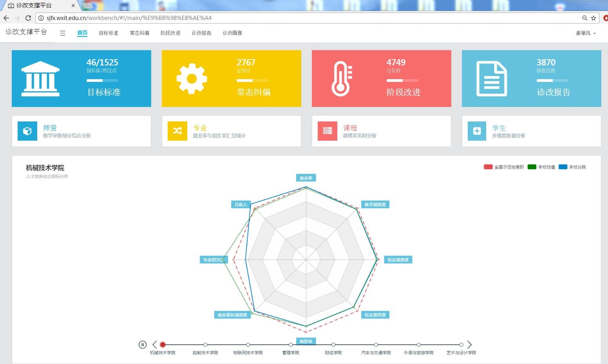The image size is (608, 364).
Task: Click the 学生 plus icon
Action: [477, 131]
